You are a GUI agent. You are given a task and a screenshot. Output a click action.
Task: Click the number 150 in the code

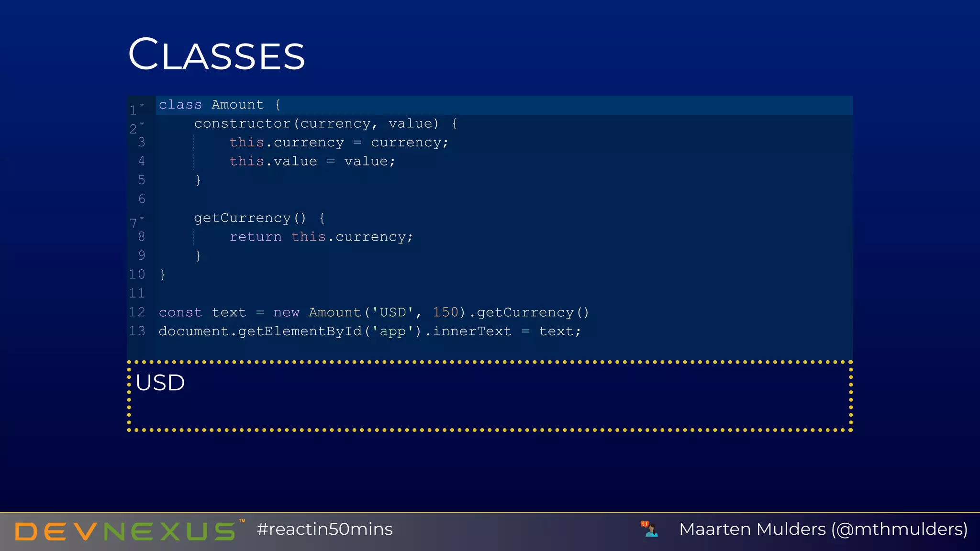445,312
